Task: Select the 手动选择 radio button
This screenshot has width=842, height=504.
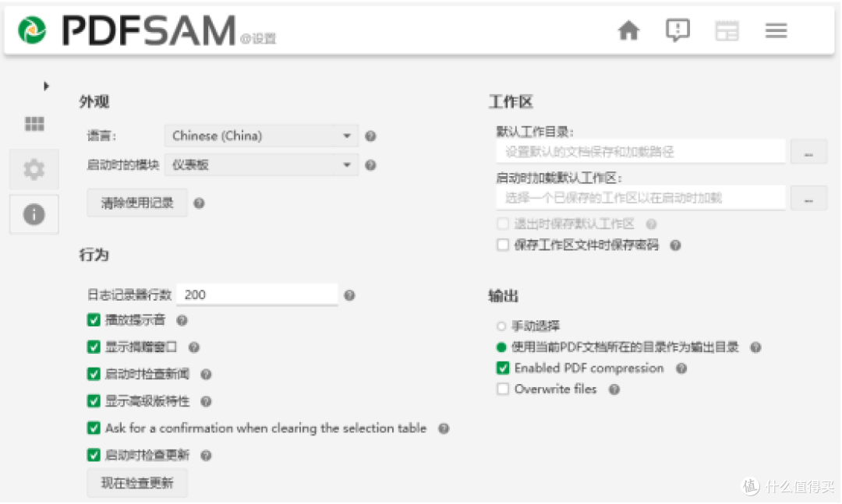Action: tap(501, 326)
